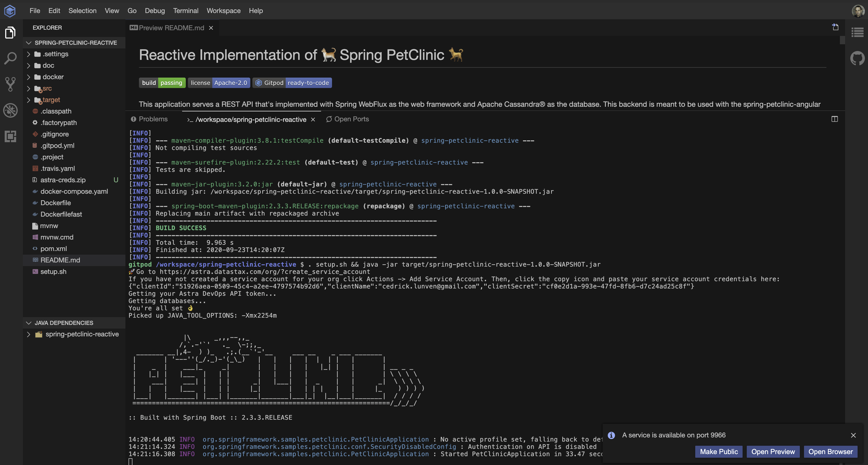The image size is (868, 465).
Task: Click the open-source-file icon in preview toolbar
Action: pos(835,27)
